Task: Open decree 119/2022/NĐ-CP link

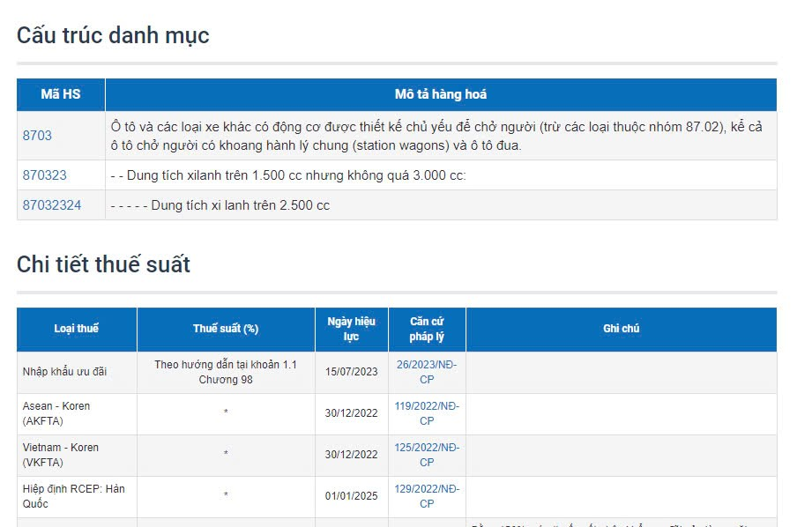Action: [x=427, y=413]
